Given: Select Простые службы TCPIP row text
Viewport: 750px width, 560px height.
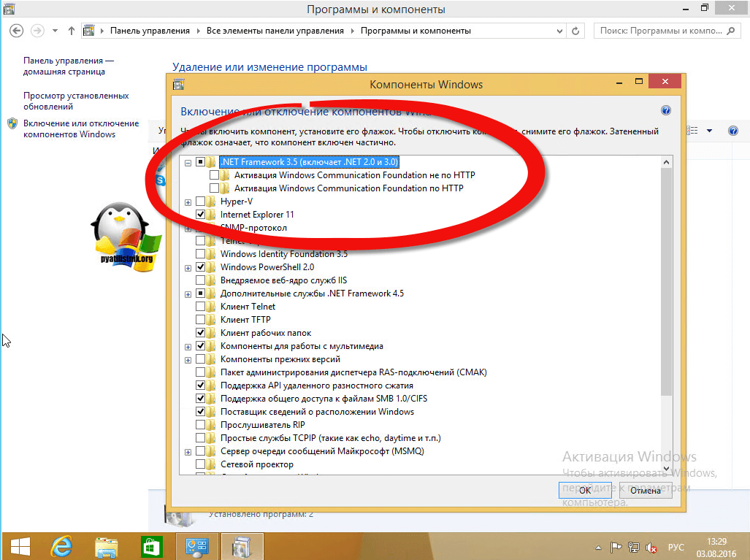Looking at the screenshot, I should [331, 437].
